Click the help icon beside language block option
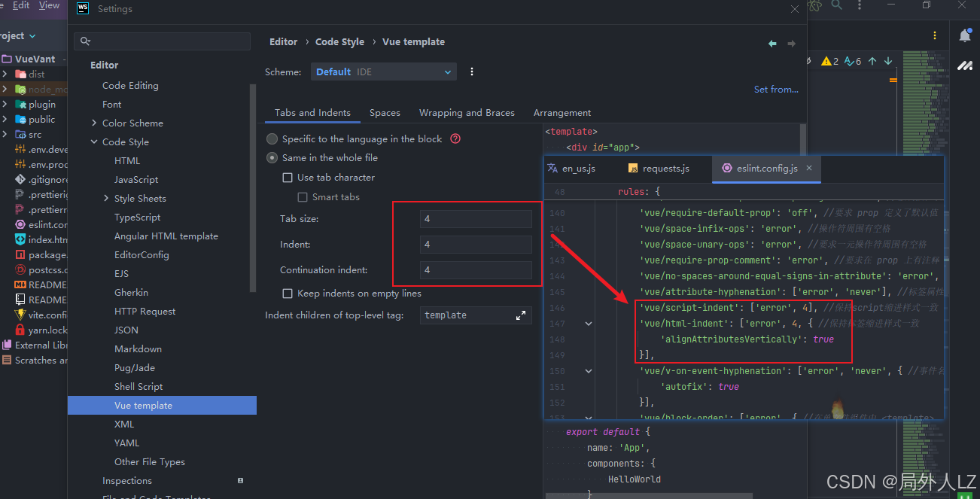This screenshot has height=499, width=980. (x=455, y=139)
